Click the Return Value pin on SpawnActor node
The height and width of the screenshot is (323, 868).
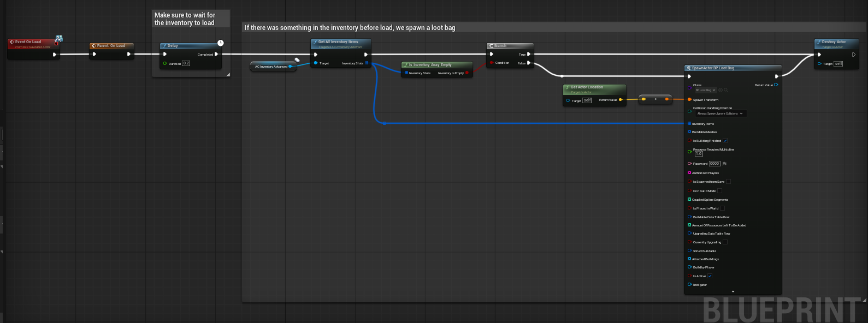[x=776, y=85]
